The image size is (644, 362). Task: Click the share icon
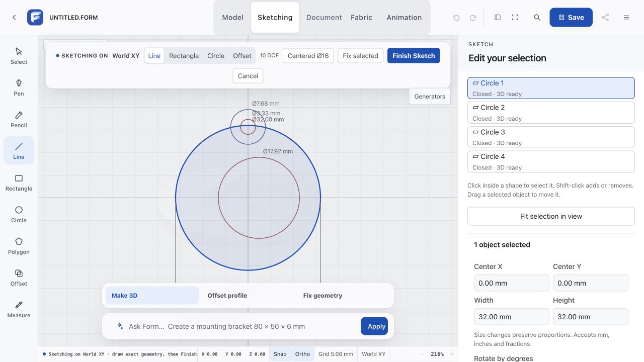[605, 18]
